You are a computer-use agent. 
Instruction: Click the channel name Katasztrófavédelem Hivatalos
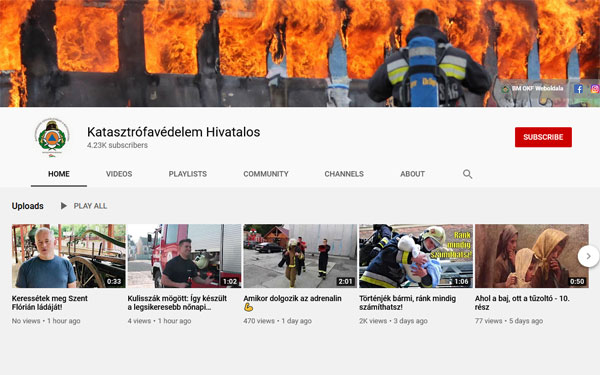point(174,132)
